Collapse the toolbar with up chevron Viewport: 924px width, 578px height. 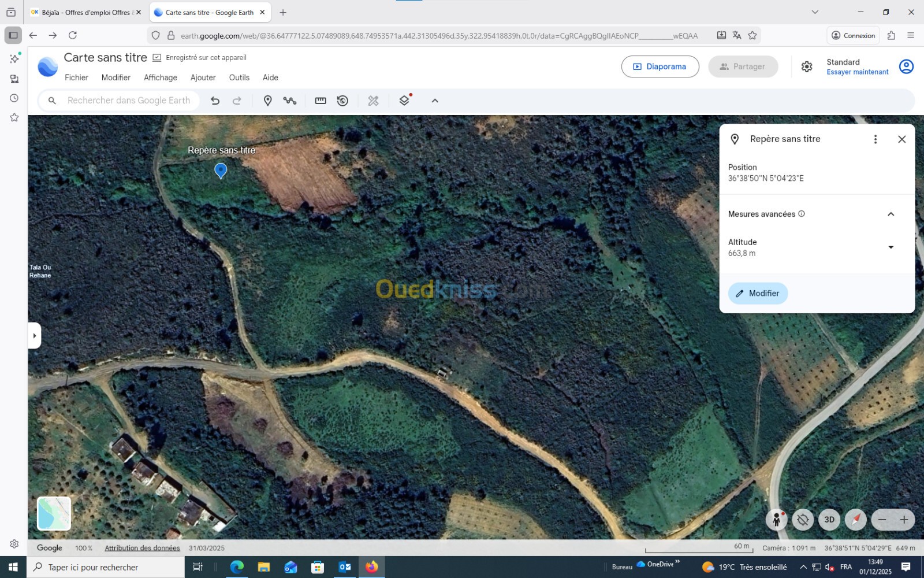(435, 101)
